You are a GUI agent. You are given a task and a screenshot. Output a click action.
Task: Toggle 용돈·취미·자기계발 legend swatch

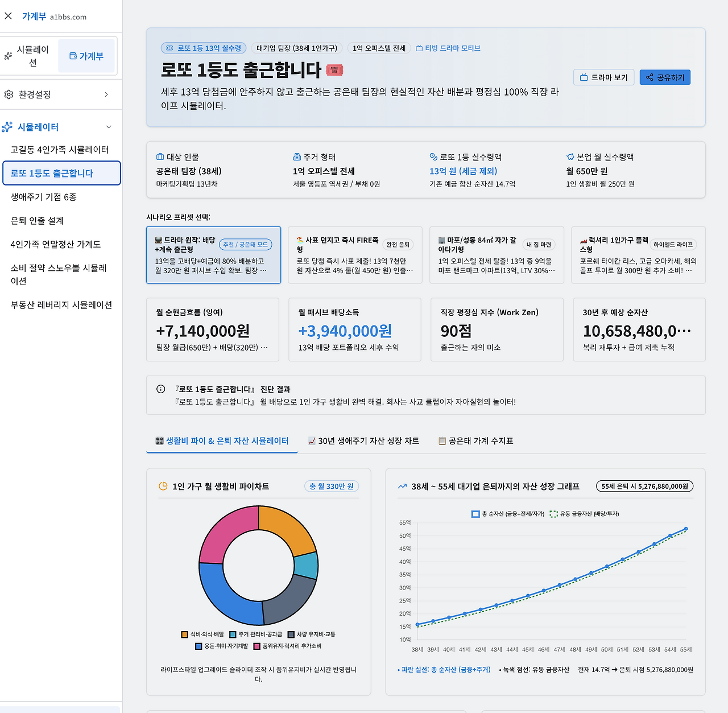[198, 646]
